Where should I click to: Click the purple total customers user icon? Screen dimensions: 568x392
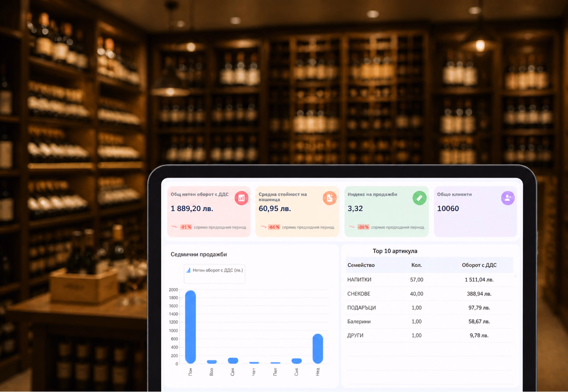click(508, 198)
